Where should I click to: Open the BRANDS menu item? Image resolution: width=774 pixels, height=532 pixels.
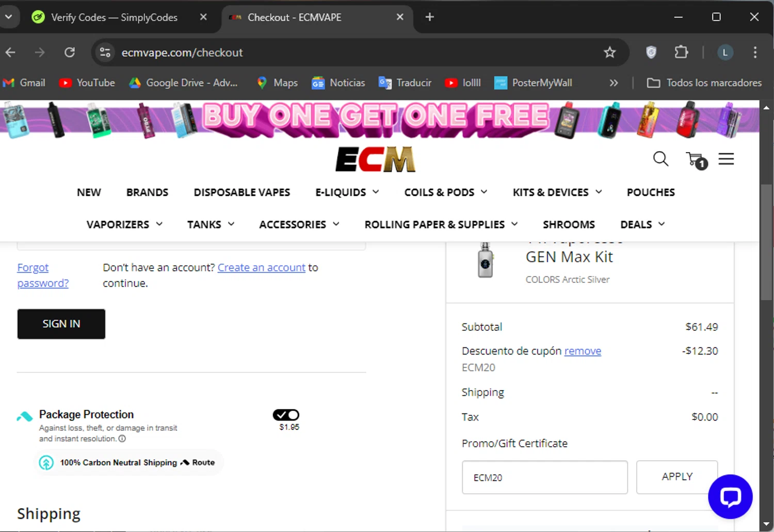click(x=147, y=192)
